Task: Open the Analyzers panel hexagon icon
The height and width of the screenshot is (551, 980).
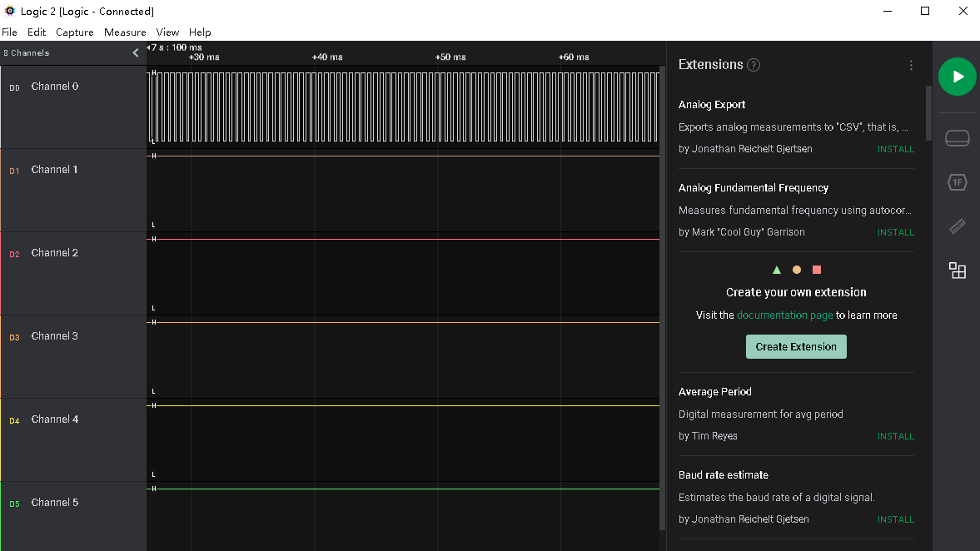Action: click(x=957, y=181)
